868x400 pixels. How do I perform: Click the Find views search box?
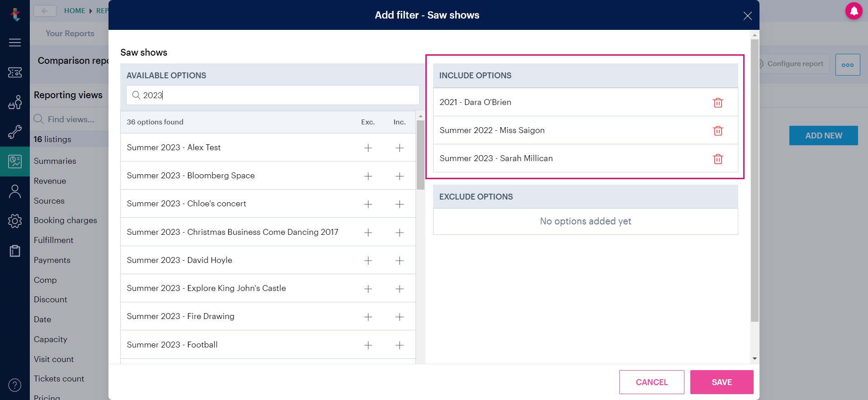point(70,119)
